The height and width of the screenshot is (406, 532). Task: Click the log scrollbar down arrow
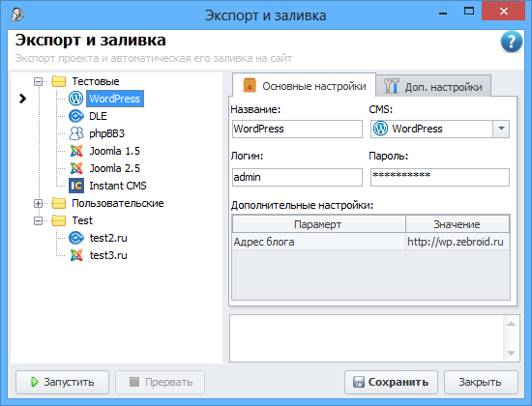pyautogui.click(x=511, y=354)
